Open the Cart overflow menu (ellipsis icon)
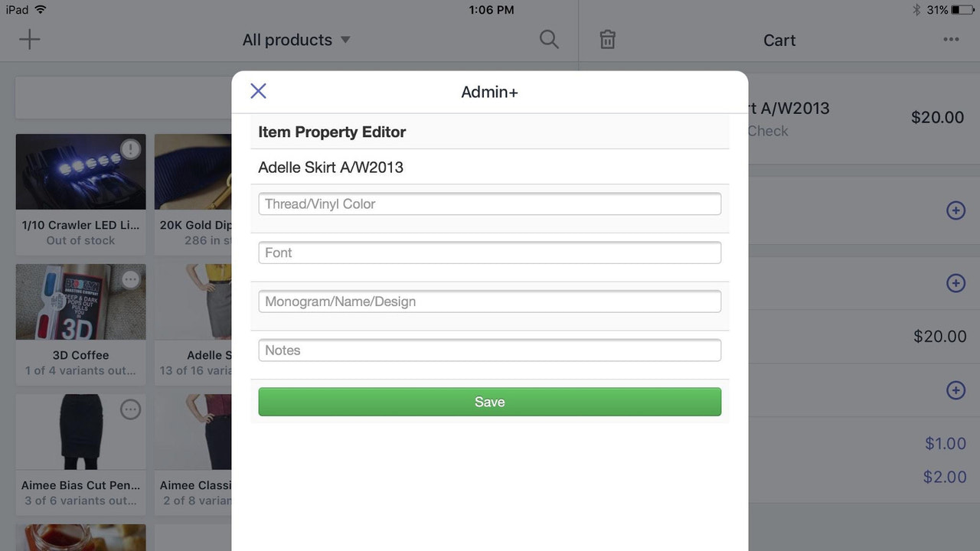The width and height of the screenshot is (980, 551). [x=952, y=40]
